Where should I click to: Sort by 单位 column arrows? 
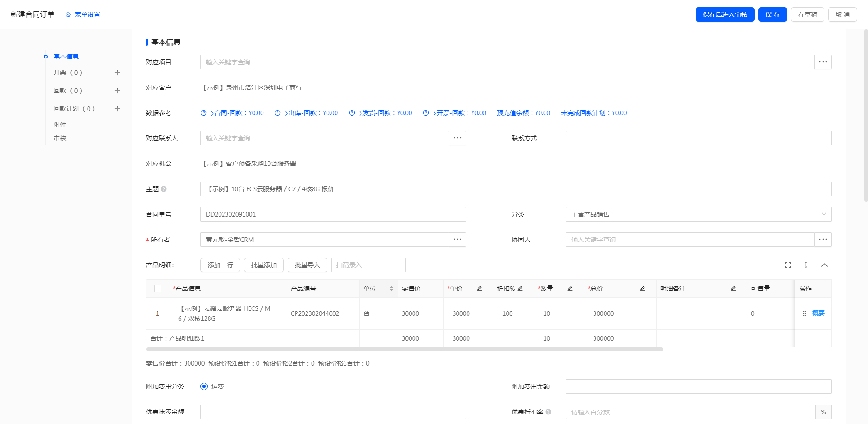(391, 289)
